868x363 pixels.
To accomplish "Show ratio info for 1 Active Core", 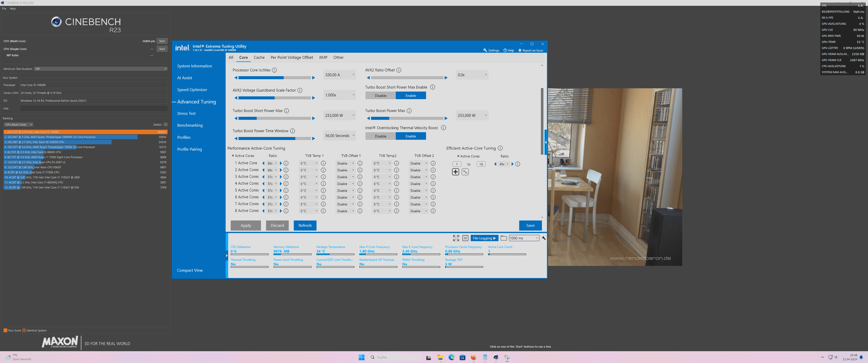I will [286, 163].
